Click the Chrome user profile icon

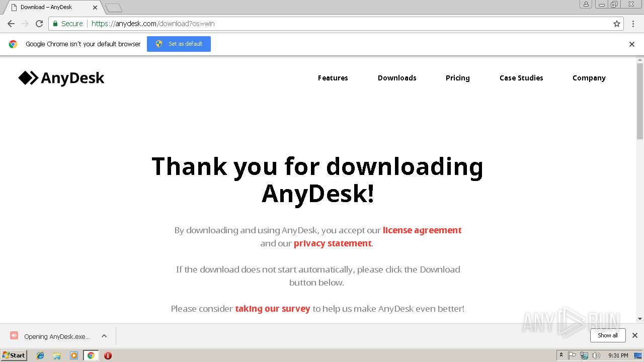(586, 4)
